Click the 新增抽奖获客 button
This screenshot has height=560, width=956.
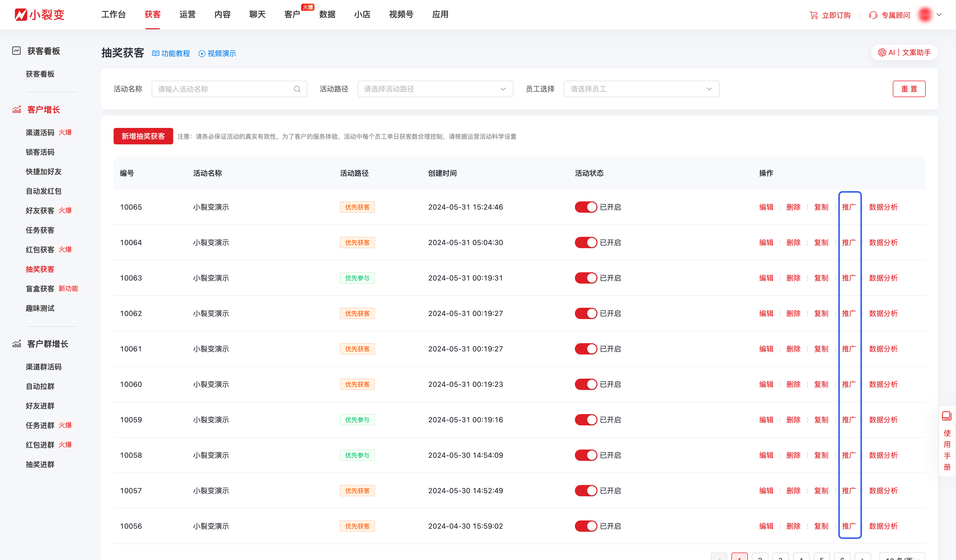tap(143, 136)
